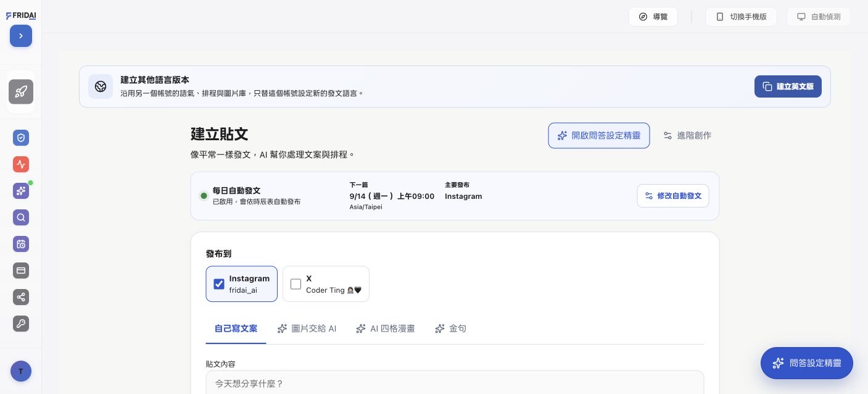Expand the sidebar with the arrow button

click(x=21, y=36)
